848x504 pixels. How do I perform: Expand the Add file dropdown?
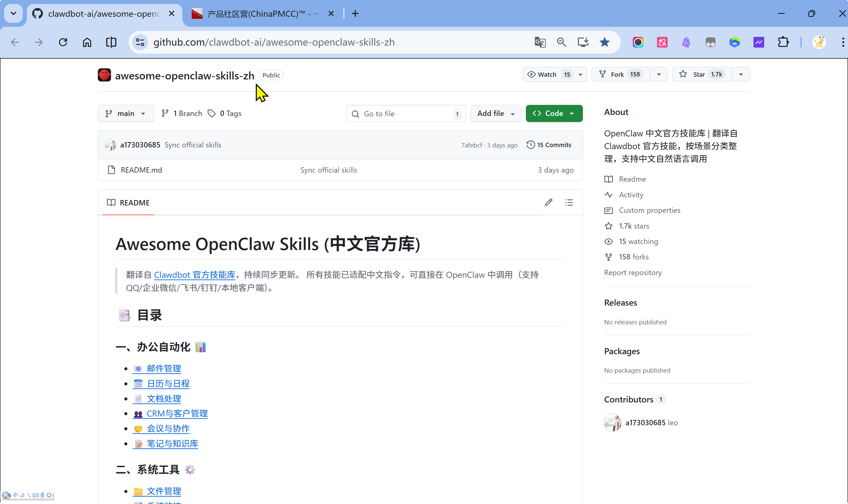495,114
